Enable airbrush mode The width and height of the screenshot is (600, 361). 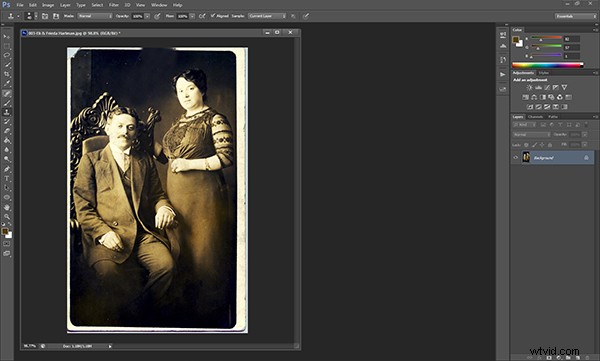click(202, 16)
